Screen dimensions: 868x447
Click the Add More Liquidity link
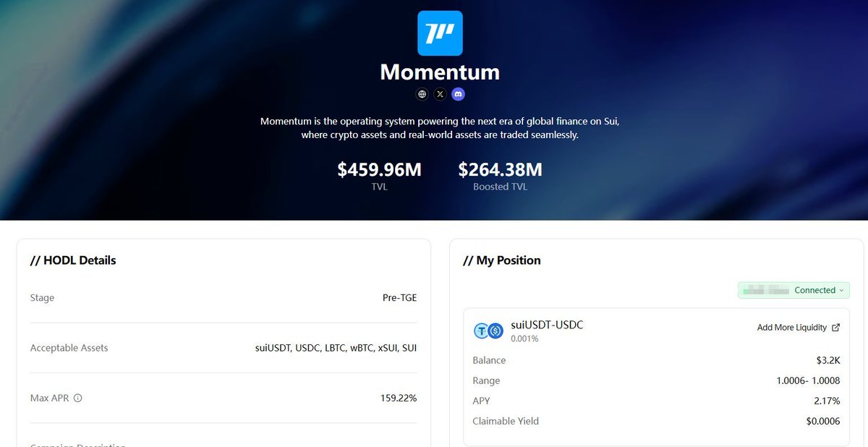[x=791, y=328]
